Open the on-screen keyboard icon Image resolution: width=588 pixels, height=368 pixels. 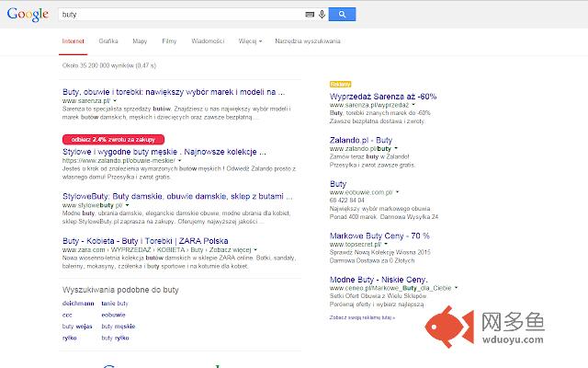(310, 15)
